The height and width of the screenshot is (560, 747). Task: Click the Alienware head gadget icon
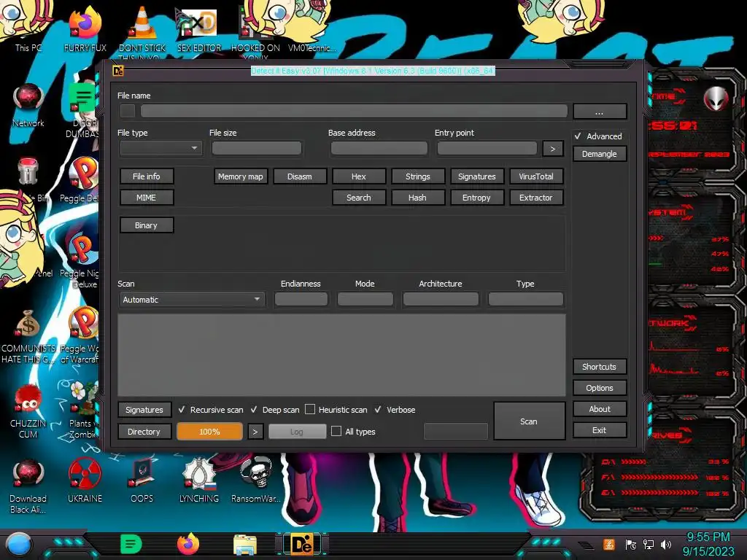pyautogui.click(x=716, y=99)
